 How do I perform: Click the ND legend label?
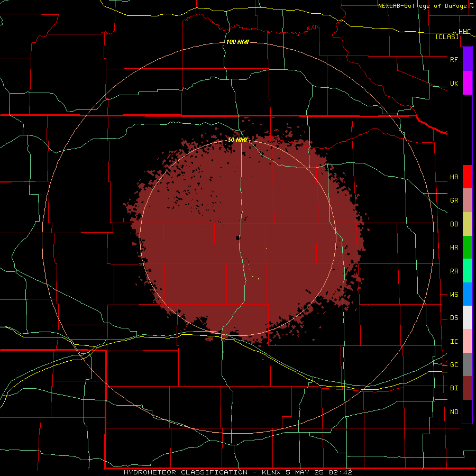[x=454, y=411]
